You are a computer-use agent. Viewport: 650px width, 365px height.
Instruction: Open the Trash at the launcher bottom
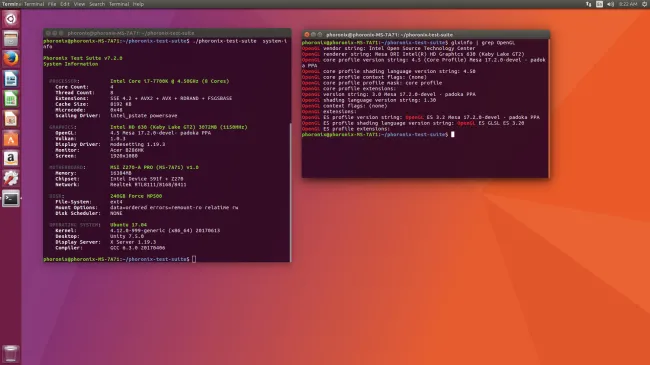coord(11,354)
